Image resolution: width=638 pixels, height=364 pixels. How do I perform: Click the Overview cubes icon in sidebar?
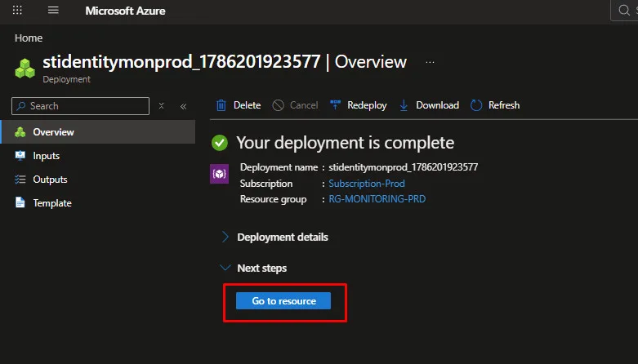pyautogui.click(x=20, y=131)
